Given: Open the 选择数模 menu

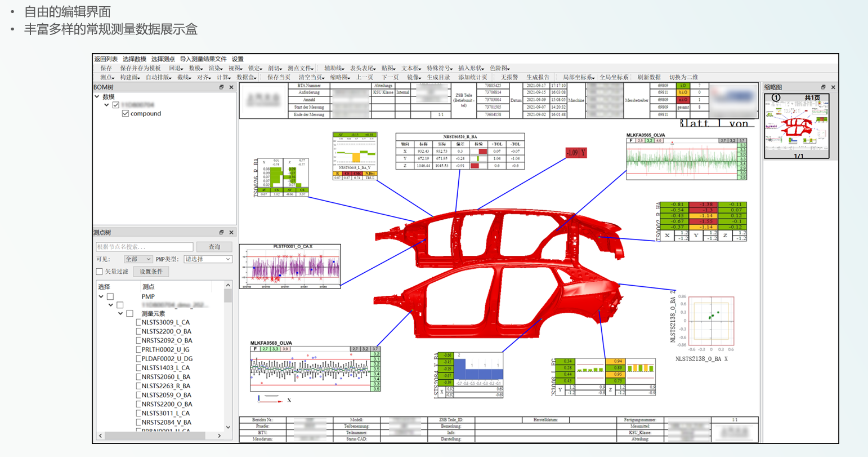Looking at the screenshot, I should (x=135, y=59).
